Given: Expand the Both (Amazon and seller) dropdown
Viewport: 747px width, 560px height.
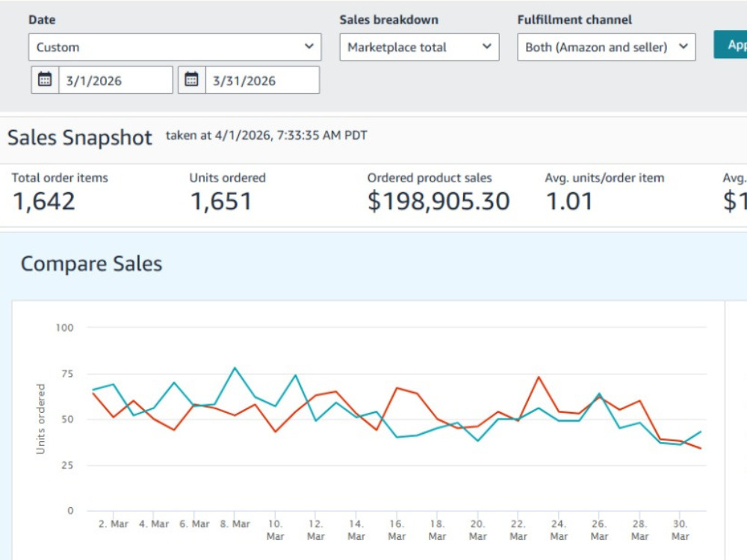Looking at the screenshot, I should point(607,47).
